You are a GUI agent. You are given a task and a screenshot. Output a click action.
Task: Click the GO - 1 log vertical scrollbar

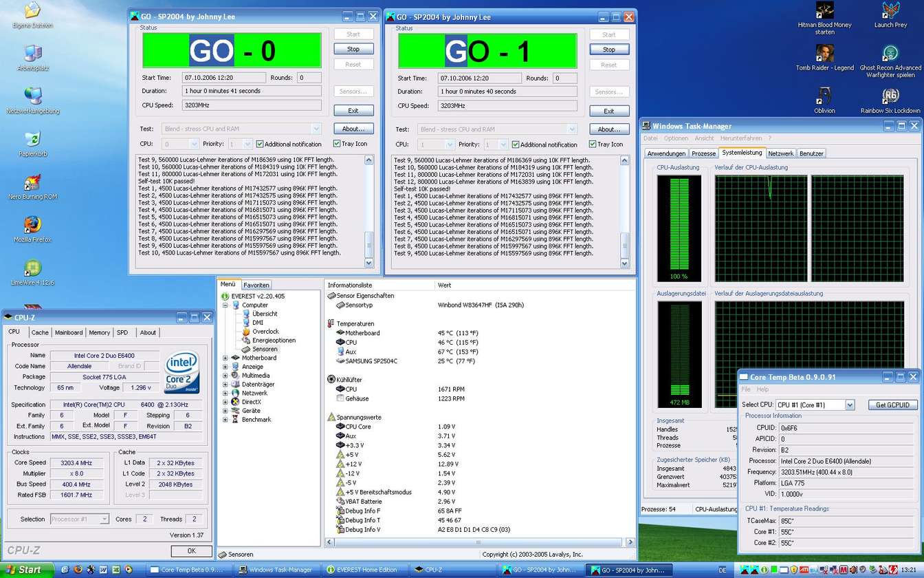coord(625,213)
